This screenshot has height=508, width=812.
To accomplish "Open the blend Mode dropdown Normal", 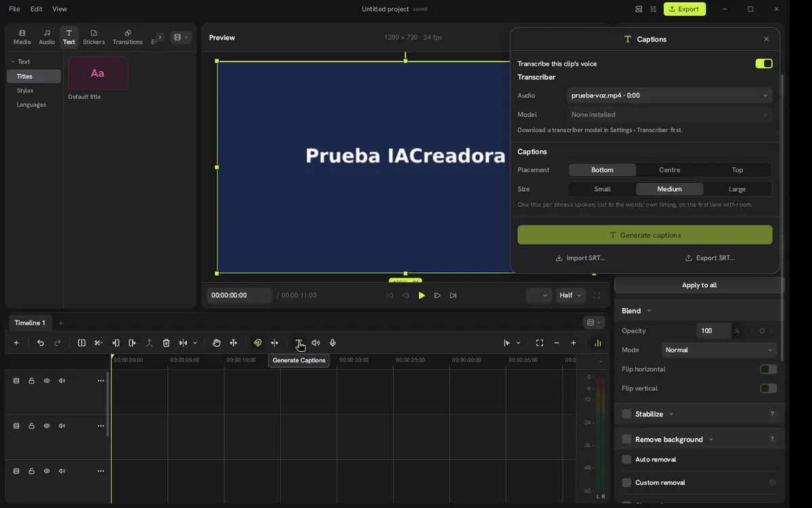I will pyautogui.click(x=719, y=350).
